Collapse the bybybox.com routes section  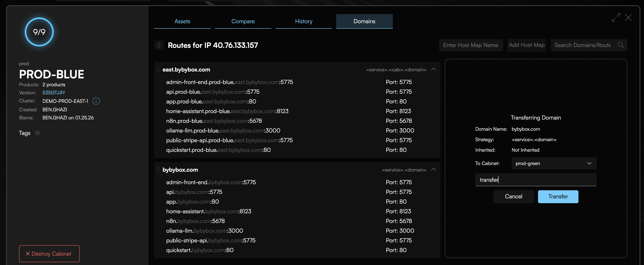pyautogui.click(x=434, y=170)
